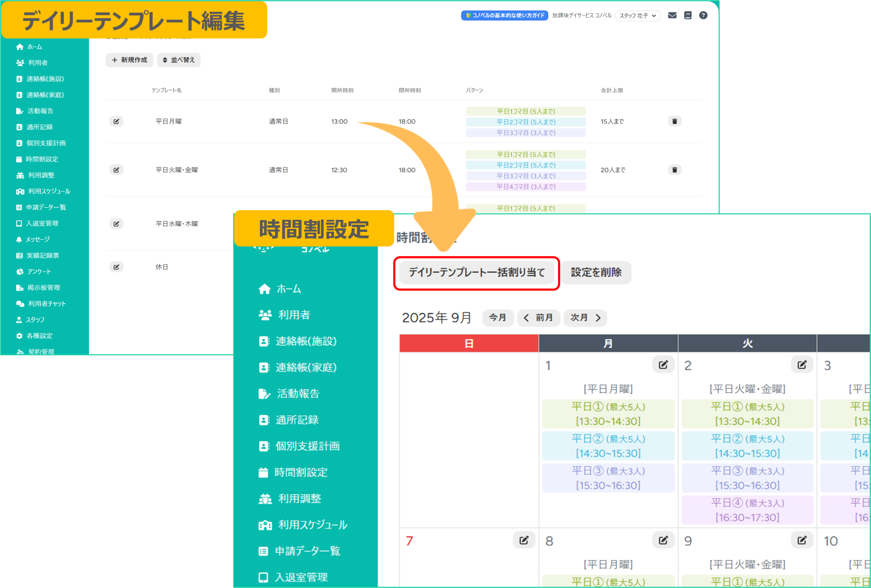Go to next month with 次月 chevron

click(x=585, y=318)
